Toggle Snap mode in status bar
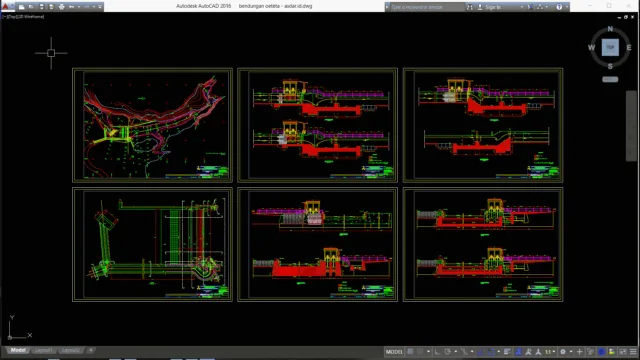 coord(420,352)
